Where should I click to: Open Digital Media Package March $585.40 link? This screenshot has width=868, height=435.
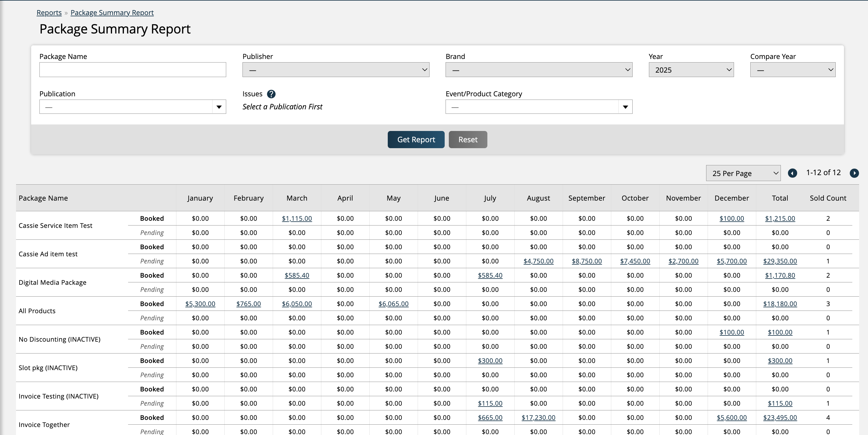[296, 275]
